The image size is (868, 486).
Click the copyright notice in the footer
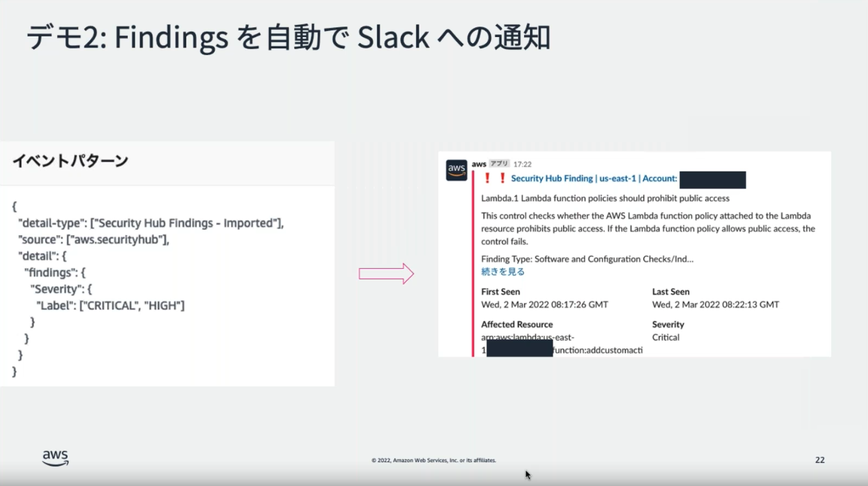[433, 460]
